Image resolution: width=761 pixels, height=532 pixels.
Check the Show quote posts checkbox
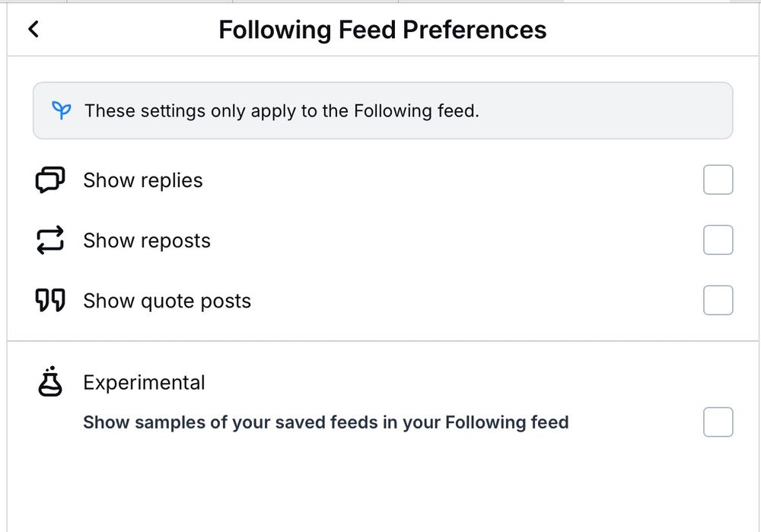coord(718,301)
